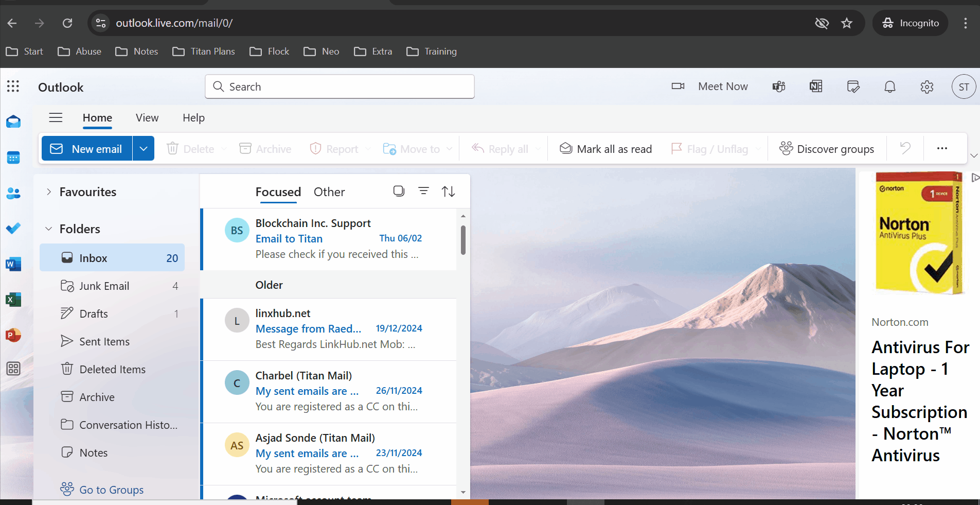Viewport: 980px width, 505px height.
Task: Switch to Other inbox tab
Action: 329,192
